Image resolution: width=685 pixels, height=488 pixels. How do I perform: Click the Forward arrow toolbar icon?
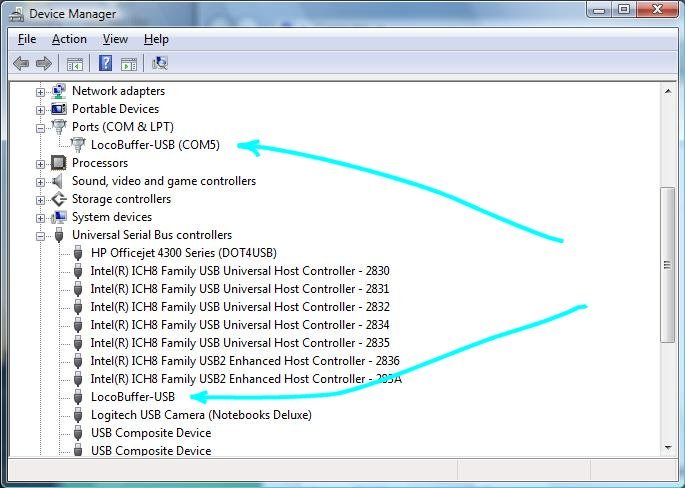pyautogui.click(x=44, y=64)
